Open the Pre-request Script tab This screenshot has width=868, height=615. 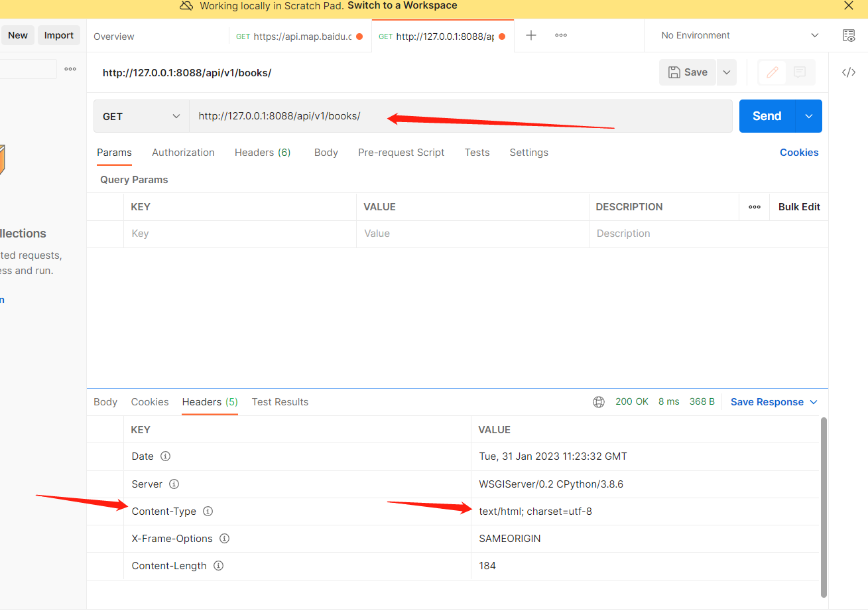[x=401, y=153]
